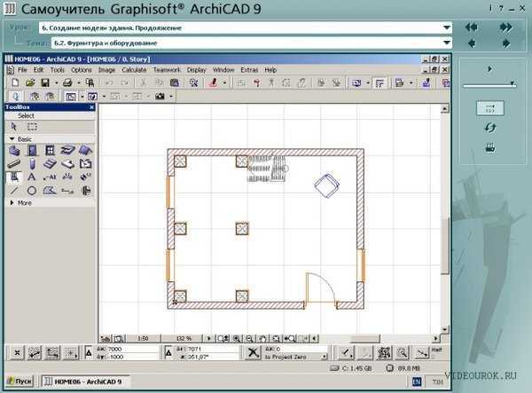This screenshot has width=532, height=393.
Task: Open the dropdown arrow next to red pencil
Action: (x=224, y=83)
